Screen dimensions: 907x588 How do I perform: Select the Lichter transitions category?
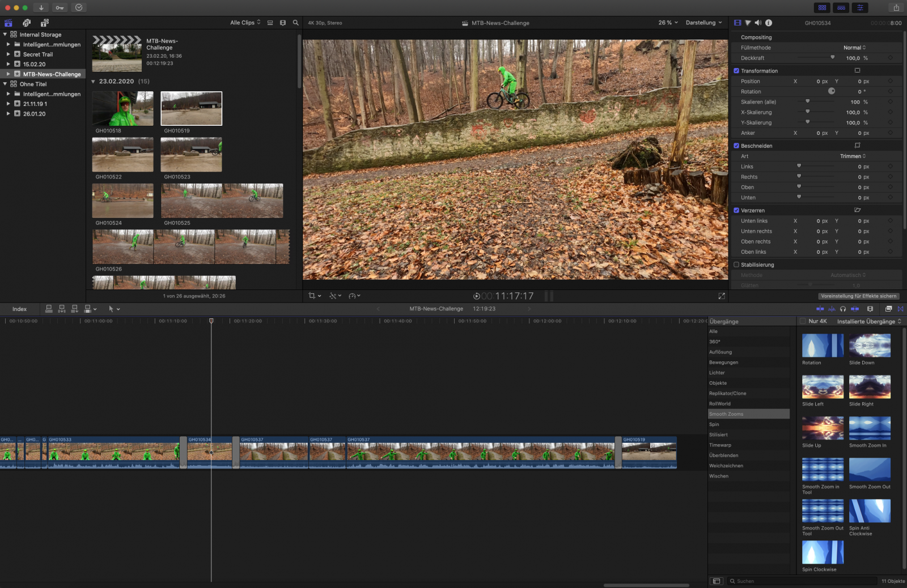coord(748,373)
